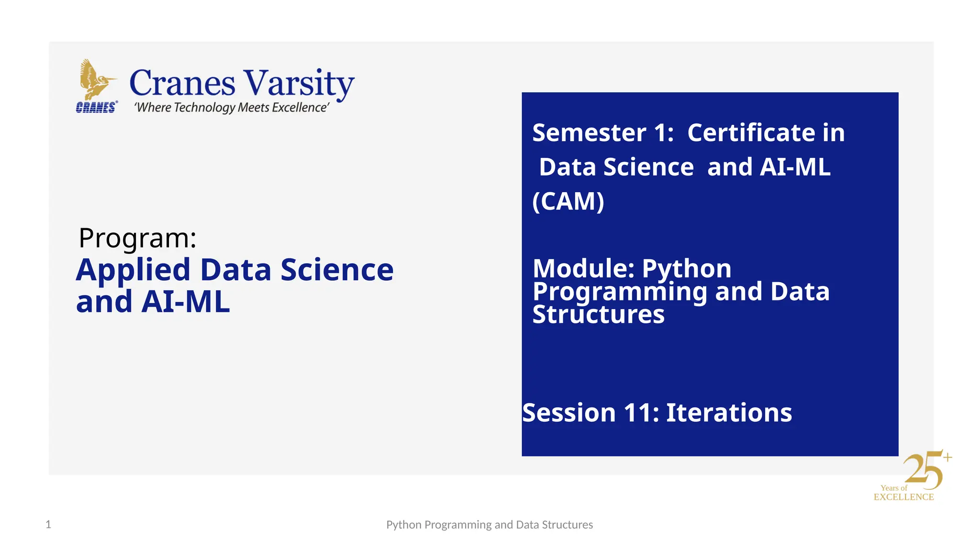The height and width of the screenshot is (551, 980).
Task: Select the 'Session 11: Iterations' text
Action: (x=657, y=412)
